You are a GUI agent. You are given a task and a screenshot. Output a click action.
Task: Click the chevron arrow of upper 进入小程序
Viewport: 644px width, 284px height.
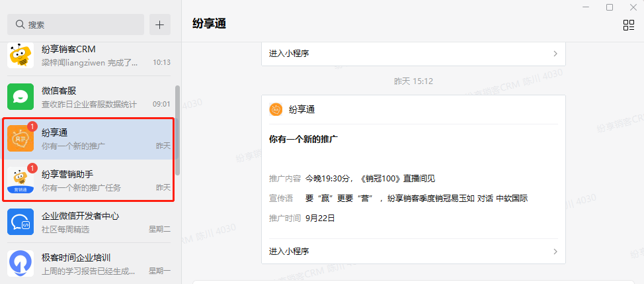555,54
